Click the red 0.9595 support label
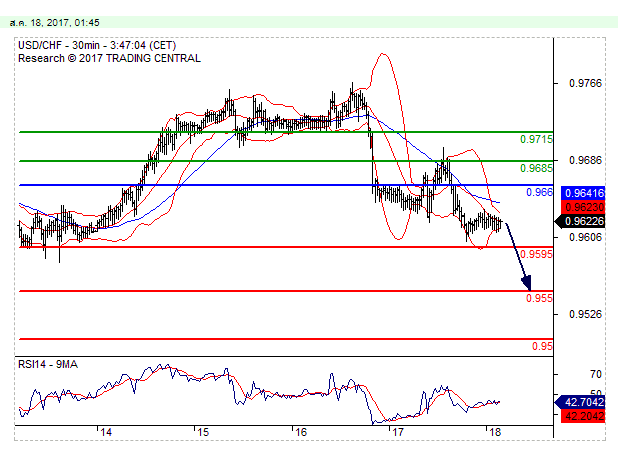The width and height of the screenshot is (618, 450). 536,254
